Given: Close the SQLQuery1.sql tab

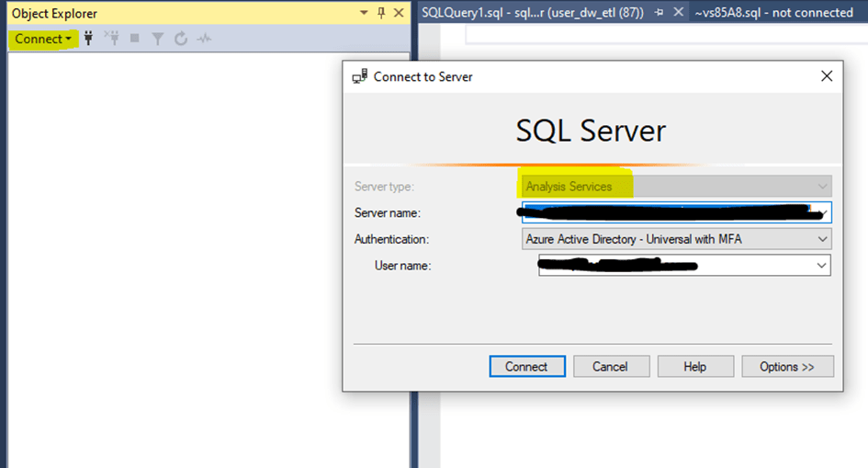Looking at the screenshot, I should point(678,12).
